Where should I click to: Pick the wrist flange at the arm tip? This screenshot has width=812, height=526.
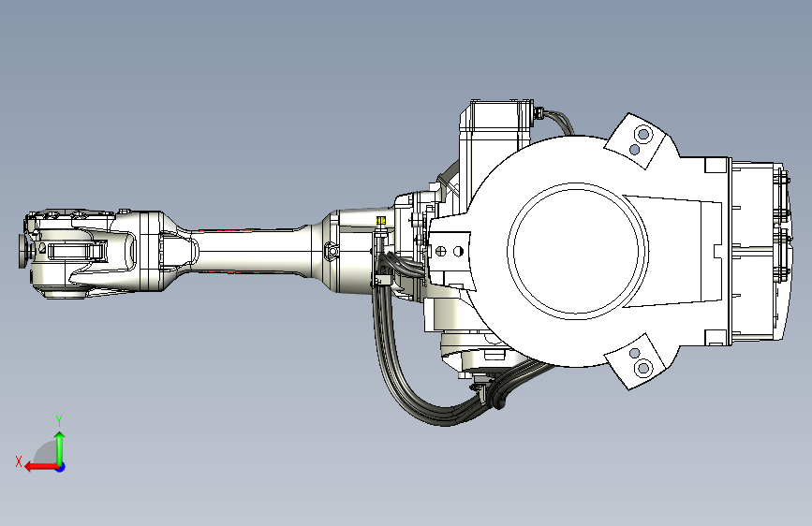pyautogui.click(x=24, y=251)
